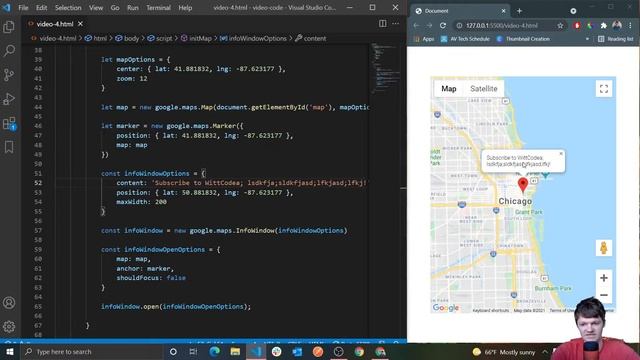Image resolution: width=640 pixels, height=360 pixels.
Task: Select the Street View pegman
Action: [x=604, y=248]
